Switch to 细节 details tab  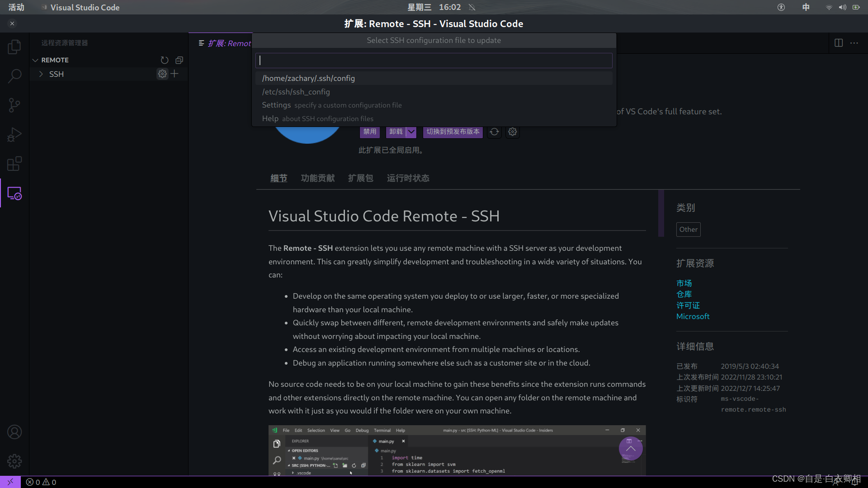point(279,178)
